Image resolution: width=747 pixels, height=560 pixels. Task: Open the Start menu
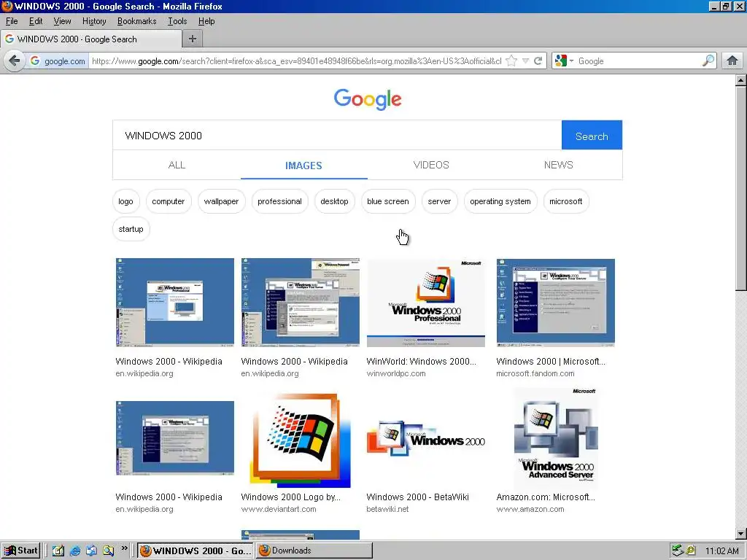pyautogui.click(x=21, y=551)
